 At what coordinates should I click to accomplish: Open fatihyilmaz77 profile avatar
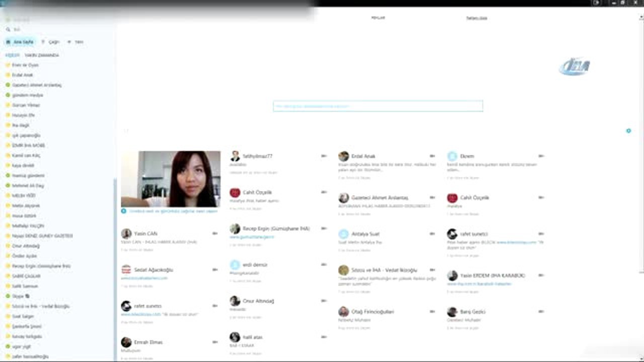pyautogui.click(x=235, y=156)
